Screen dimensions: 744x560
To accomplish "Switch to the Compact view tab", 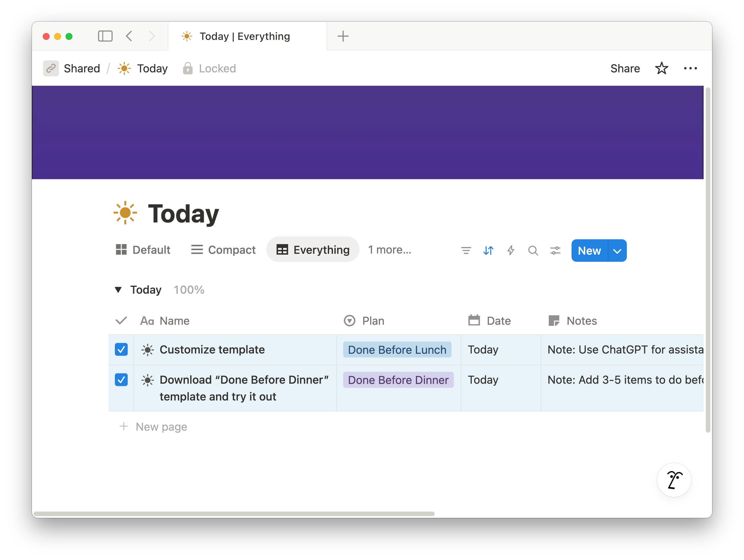I will [x=223, y=250].
